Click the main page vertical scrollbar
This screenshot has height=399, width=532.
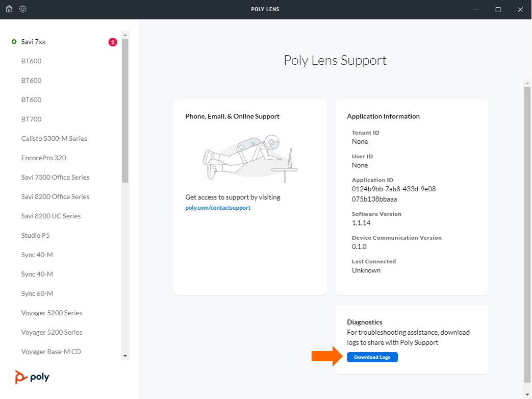527,230
